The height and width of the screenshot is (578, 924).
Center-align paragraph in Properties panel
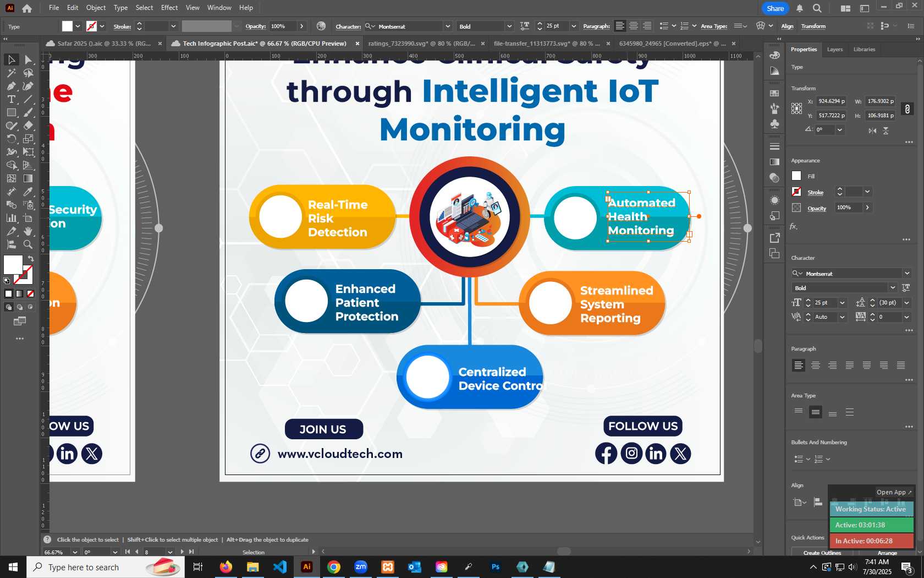click(816, 366)
